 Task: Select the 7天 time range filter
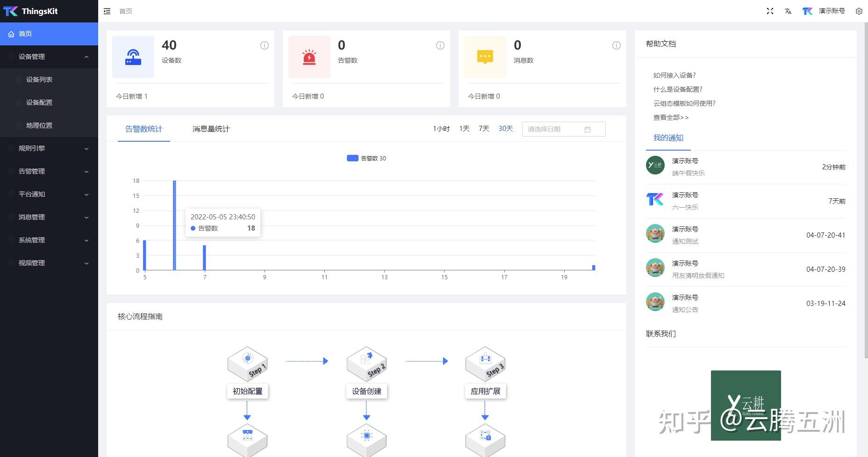point(483,129)
